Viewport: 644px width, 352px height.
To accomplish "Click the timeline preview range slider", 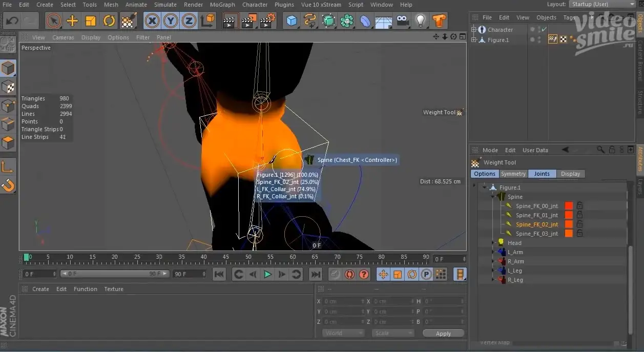I will 115,274.
